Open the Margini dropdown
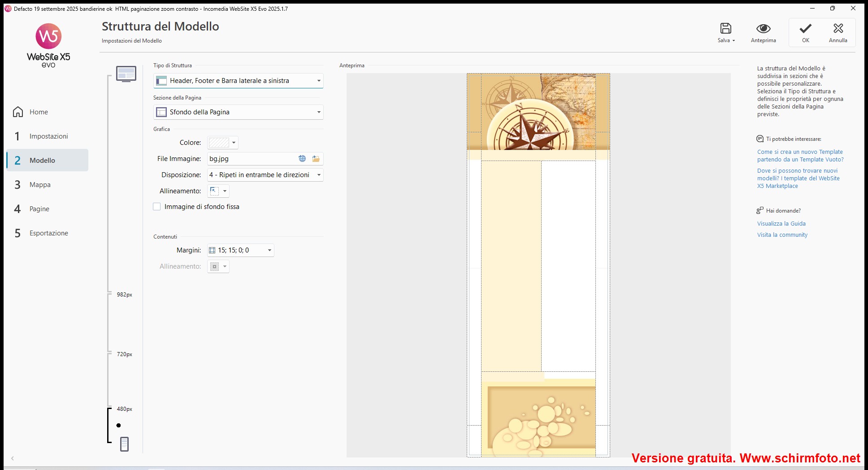The height and width of the screenshot is (470, 868). coord(240,250)
